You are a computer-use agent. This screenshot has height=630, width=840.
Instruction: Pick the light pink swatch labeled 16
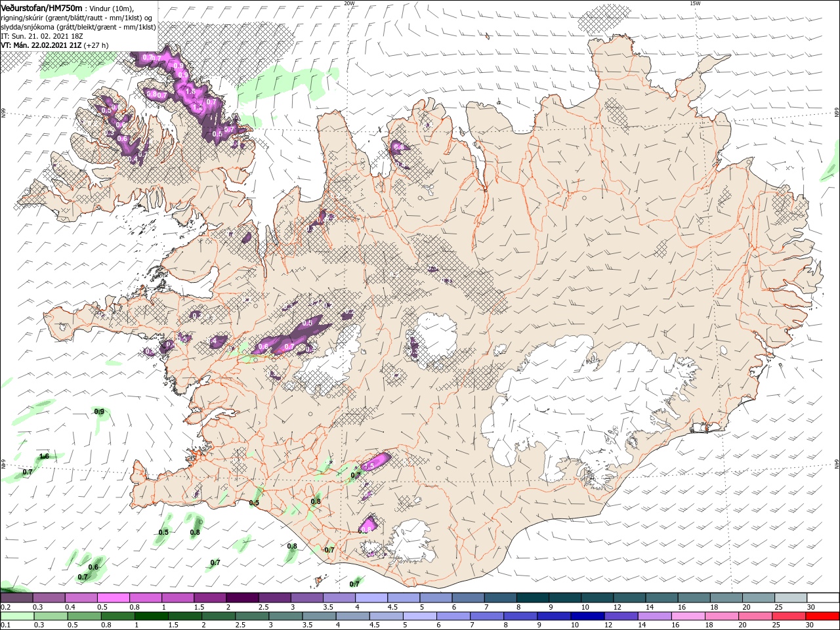coord(686,616)
